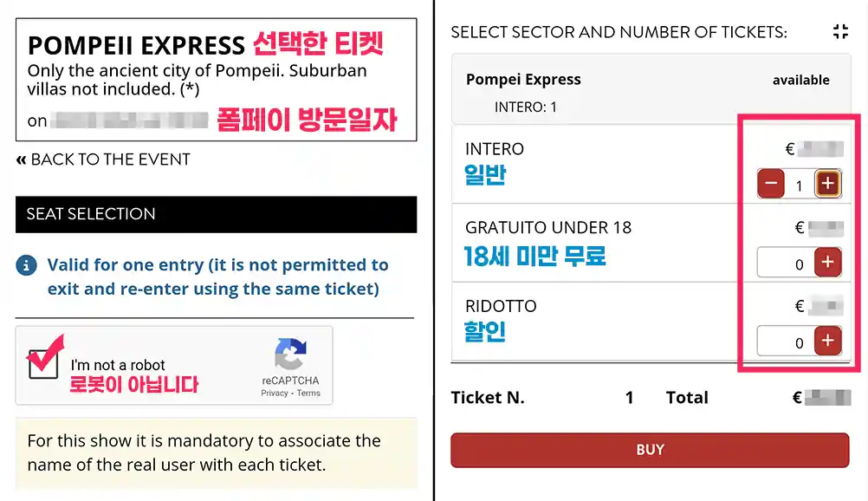Click the collapse sector panel icon
This screenshot has height=501, width=868.
839,32
